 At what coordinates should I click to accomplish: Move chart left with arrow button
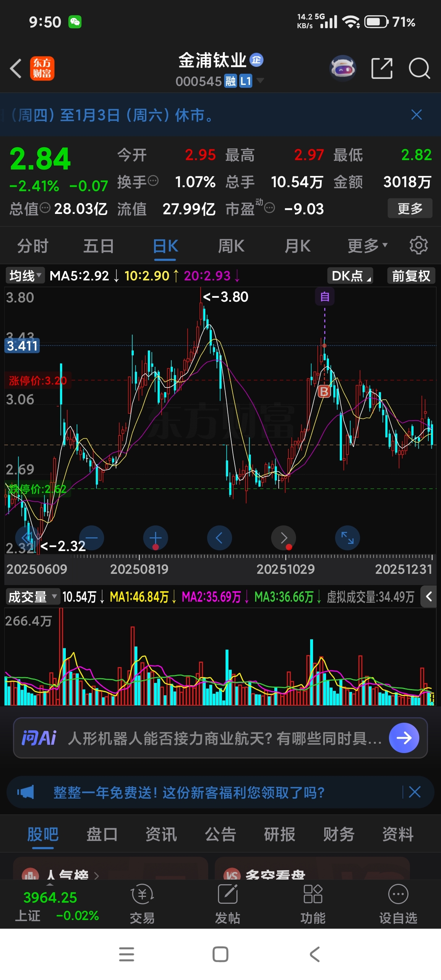219,538
